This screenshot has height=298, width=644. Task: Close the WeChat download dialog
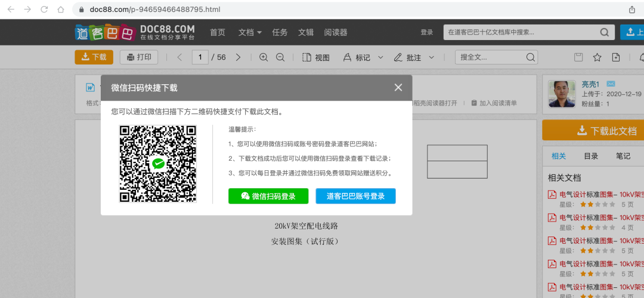point(398,87)
